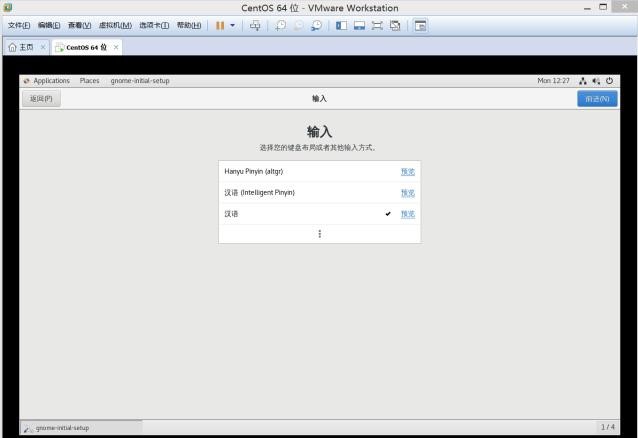The width and height of the screenshot is (638, 438).
Task: Open the 虚拟机(M) menu
Action: pos(116,25)
